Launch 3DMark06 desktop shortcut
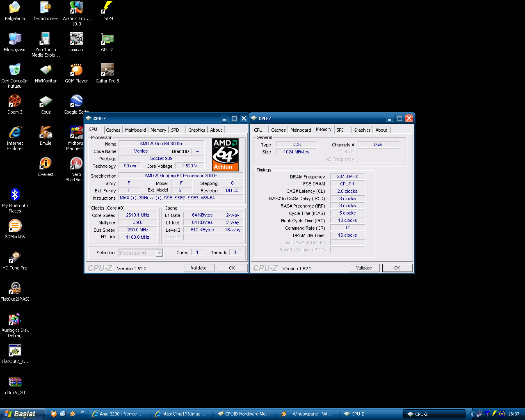 (x=15, y=229)
